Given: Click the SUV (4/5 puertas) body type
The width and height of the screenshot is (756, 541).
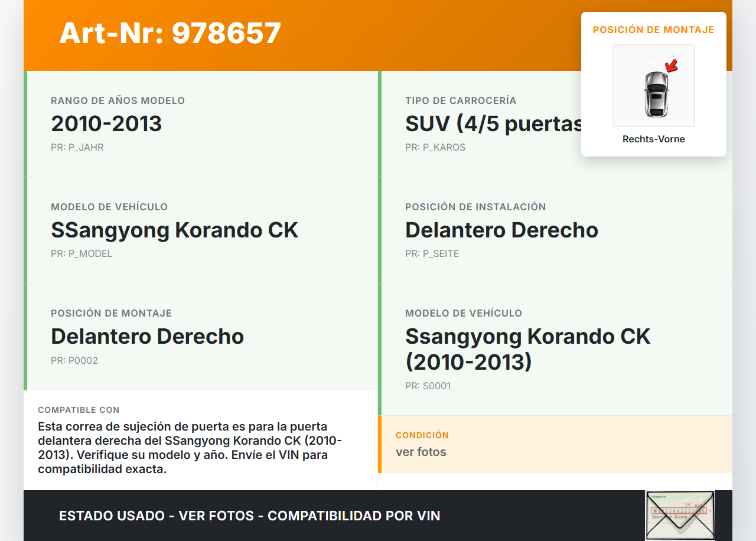Looking at the screenshot, I should (493, 124).
